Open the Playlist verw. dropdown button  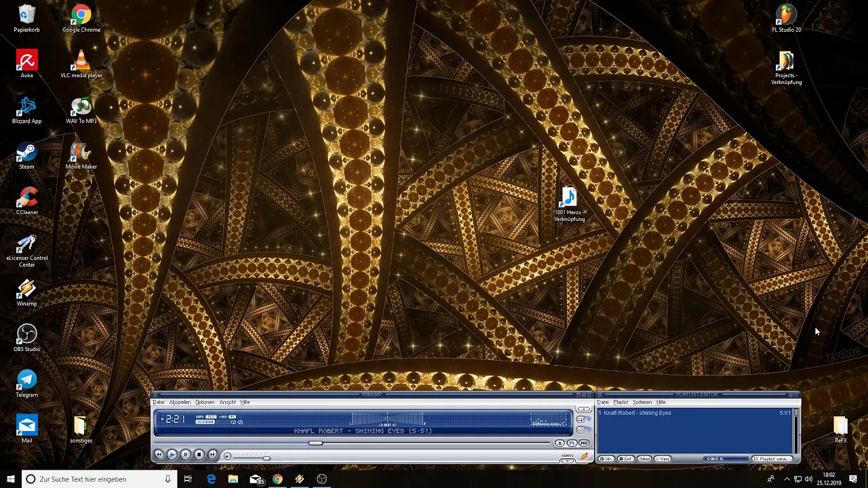pyautogui.click(x=772, y=459)
